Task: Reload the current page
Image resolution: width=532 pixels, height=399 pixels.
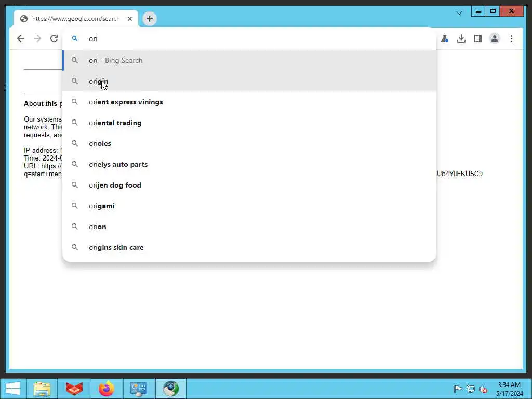Action: pos(54,38)
